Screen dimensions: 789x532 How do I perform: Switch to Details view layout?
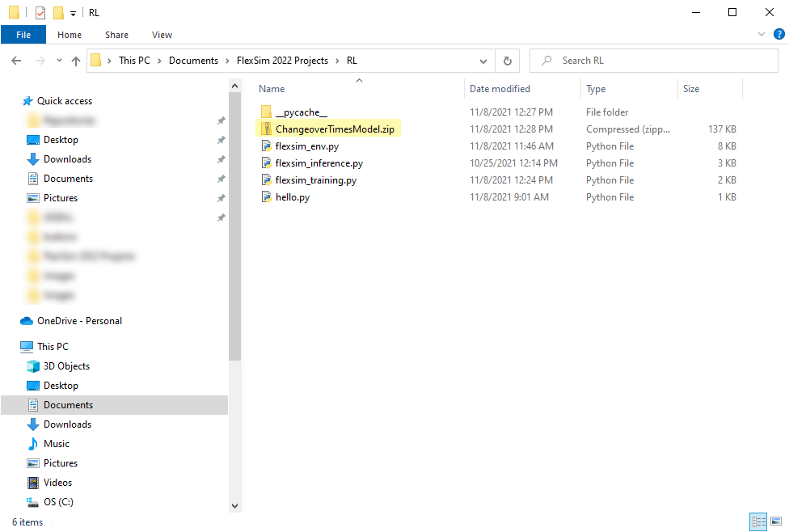tap(758, 521)
